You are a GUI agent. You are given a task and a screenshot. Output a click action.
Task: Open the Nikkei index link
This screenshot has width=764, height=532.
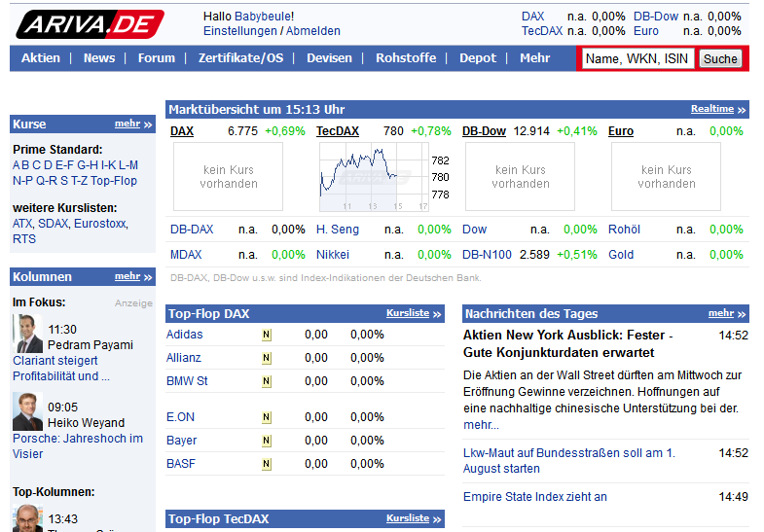[x=332, y=255]
